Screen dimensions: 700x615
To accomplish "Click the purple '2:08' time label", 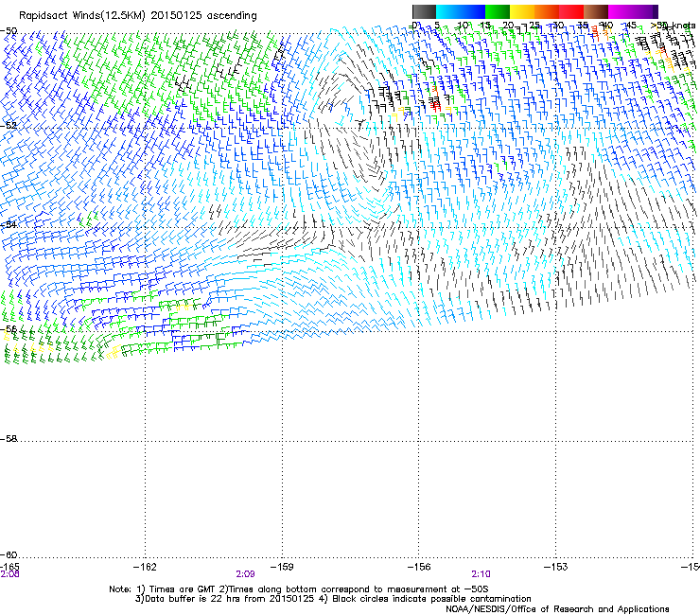I will click(x=9, y=574).
